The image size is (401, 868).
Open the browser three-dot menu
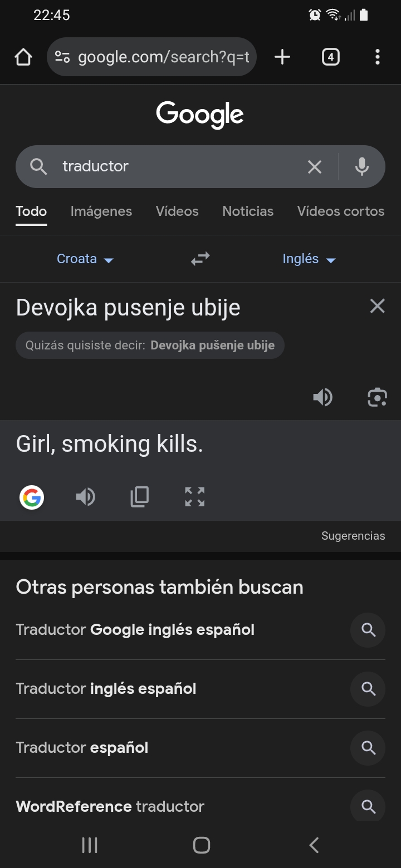378,57
